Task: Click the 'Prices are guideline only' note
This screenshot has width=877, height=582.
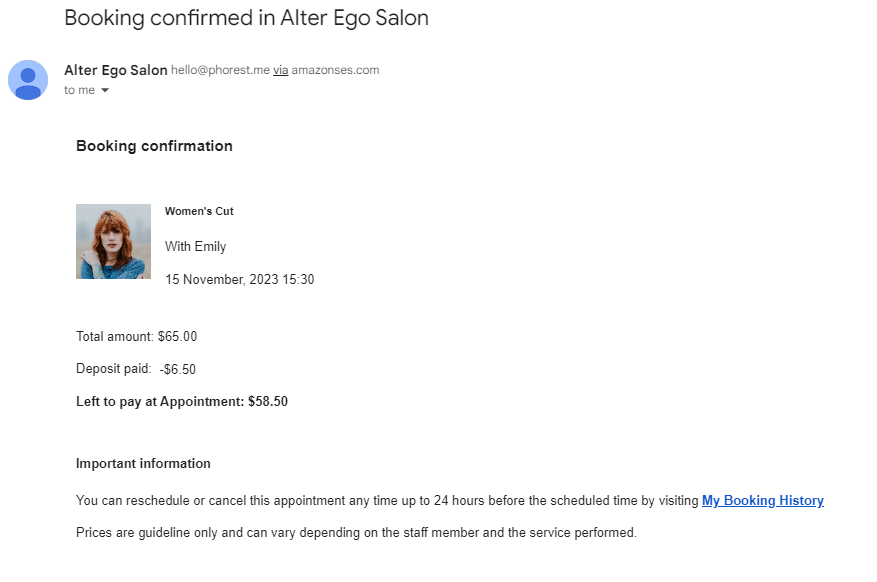Action: coord(356,533)
